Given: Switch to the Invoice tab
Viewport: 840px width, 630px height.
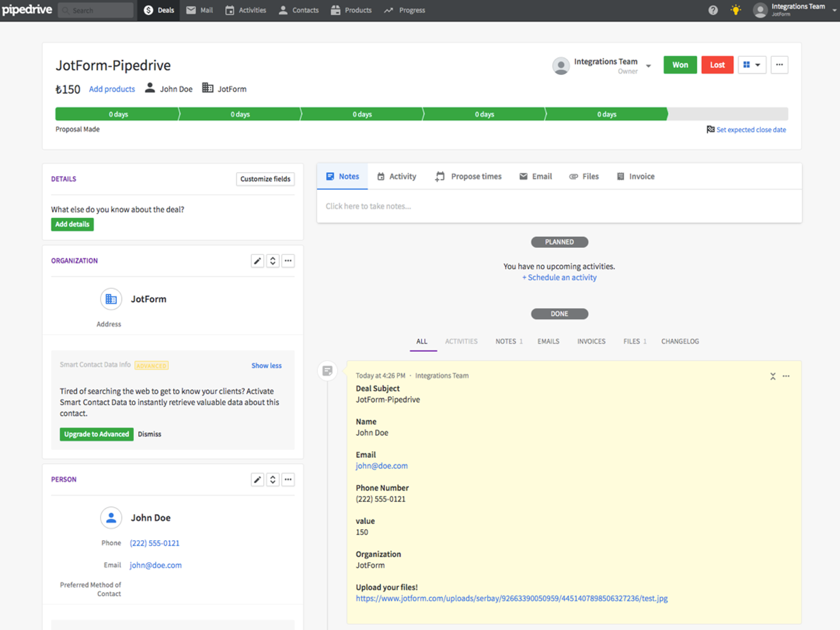Looking at the screenshot, I should [636, 177].
